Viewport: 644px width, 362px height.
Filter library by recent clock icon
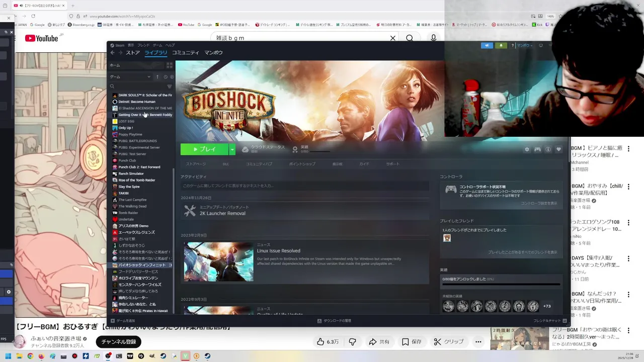click(165, 77)
